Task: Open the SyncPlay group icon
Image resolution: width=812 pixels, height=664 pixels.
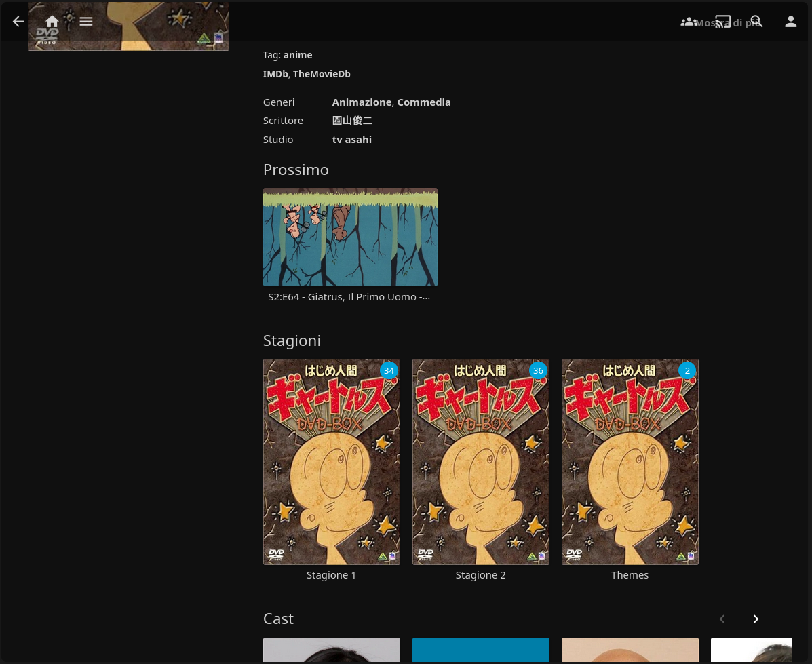Action: pyautogui.click(x=689, y=22)
